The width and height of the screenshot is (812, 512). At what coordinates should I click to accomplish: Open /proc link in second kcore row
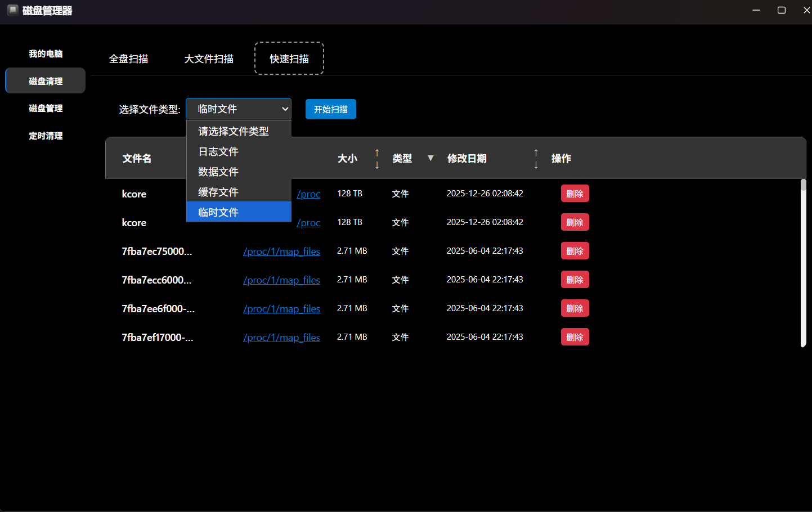pyautogui.click(x=308, y=223)
